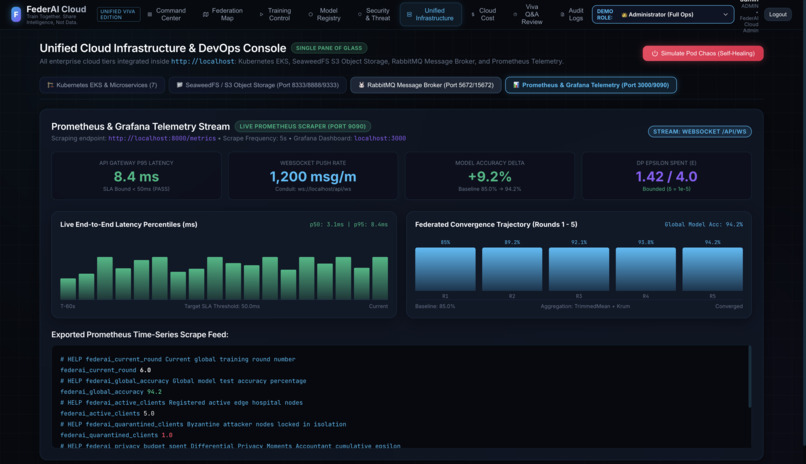This screenshot has height=464, width=806.
Task: Click the Single Pane of Glass badge
Action: tap(329, 48)
